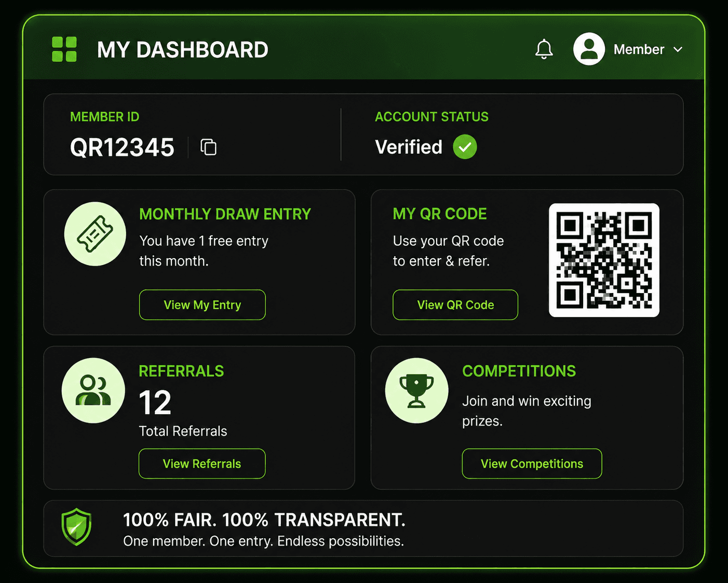Image resolution: width=728 pixels, height=583 pixels.
Task: Click the ACCOUNT STATUS label
Action: (x=432, y=117)
